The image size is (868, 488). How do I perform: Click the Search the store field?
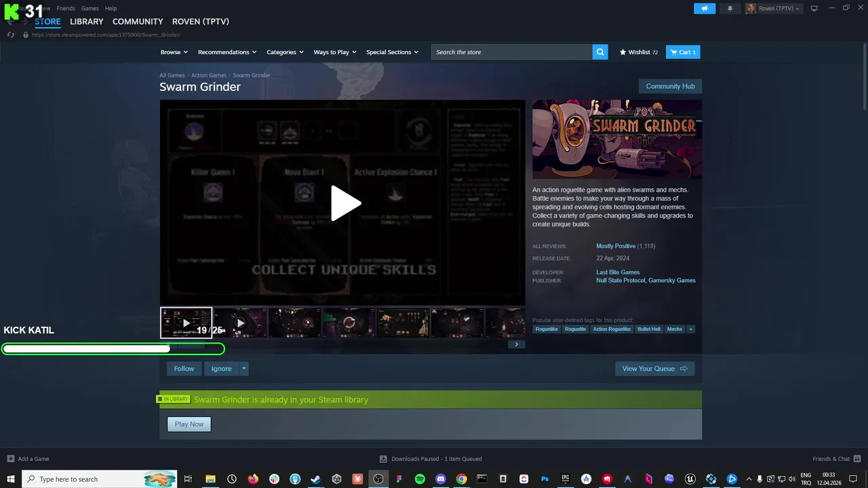(512, 52)
